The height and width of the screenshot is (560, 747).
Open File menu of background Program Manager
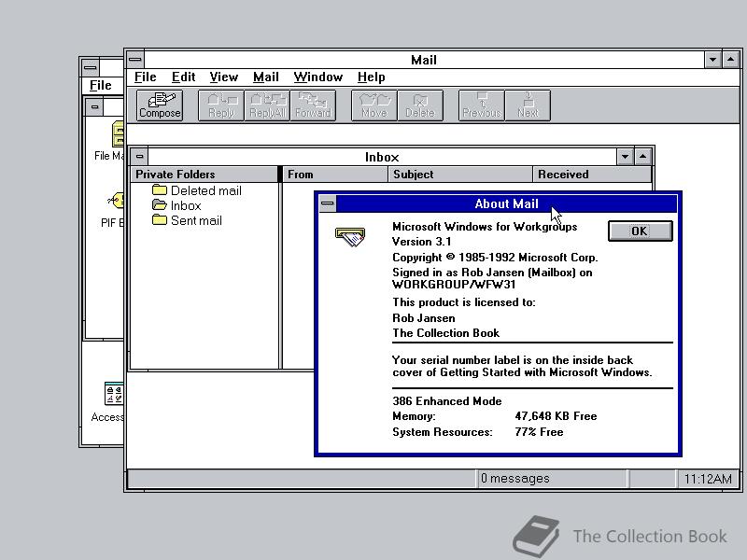click(x=100, y=85)
